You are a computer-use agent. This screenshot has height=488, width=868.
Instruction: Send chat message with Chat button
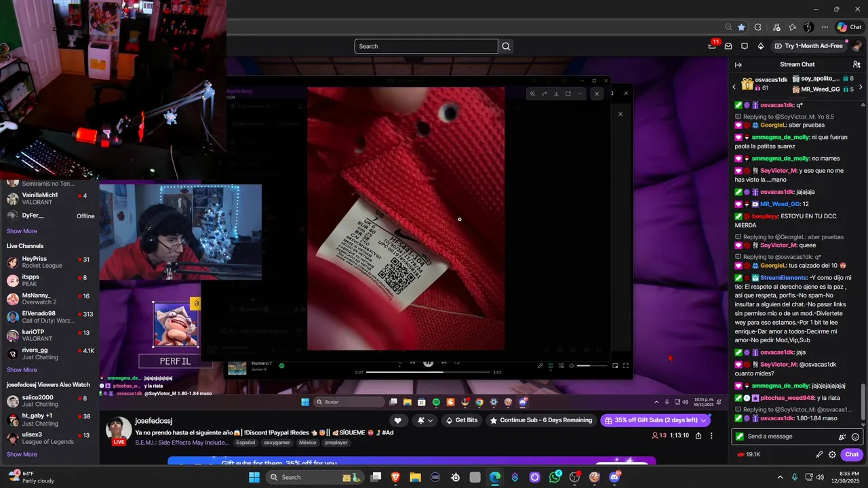pos(852,455)
